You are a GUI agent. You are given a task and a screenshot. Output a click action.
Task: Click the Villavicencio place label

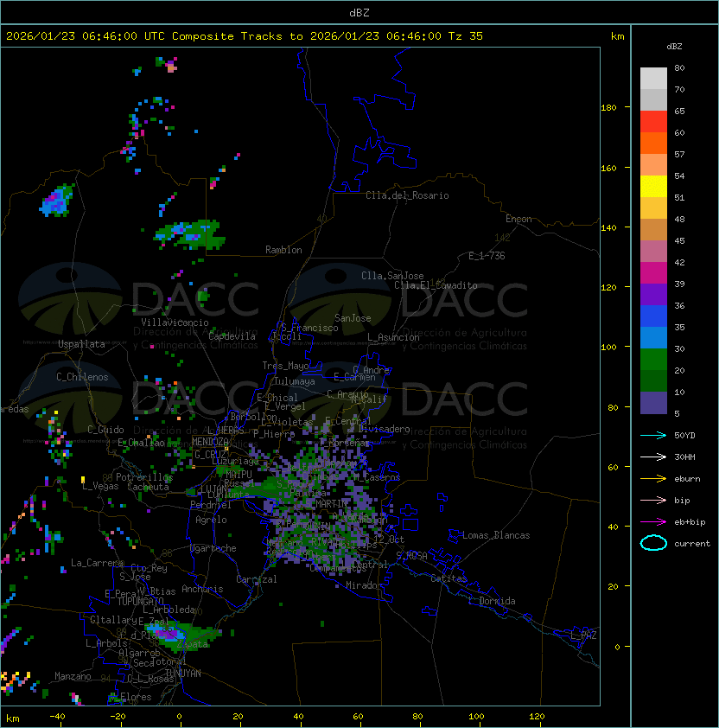pyautogui.click(x=175, y=322)
